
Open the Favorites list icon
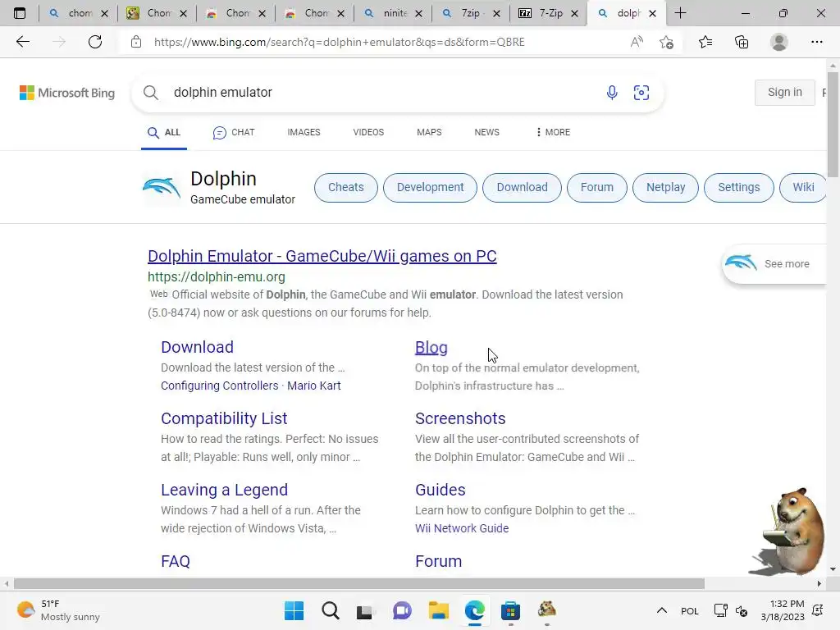705,42
